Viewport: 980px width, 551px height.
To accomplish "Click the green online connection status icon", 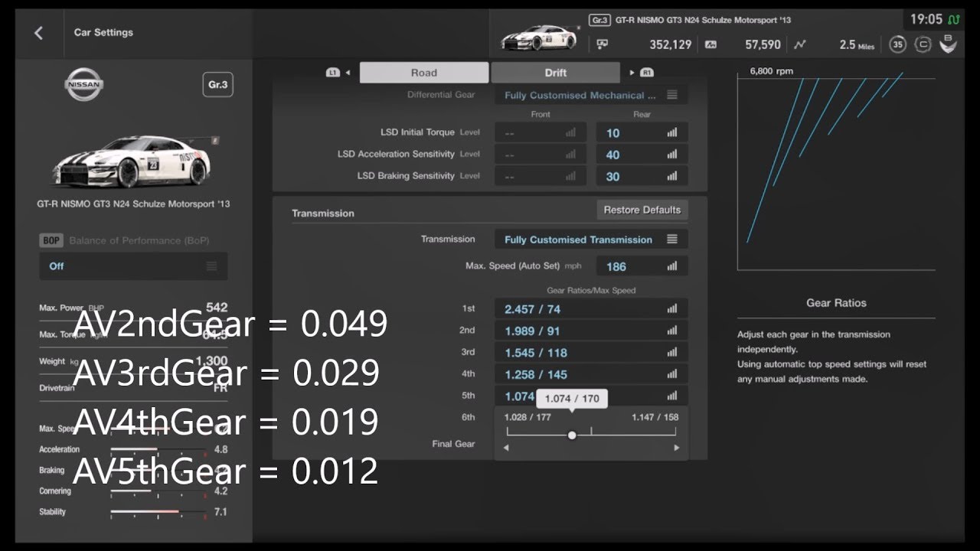I will (x=954, y=19).
